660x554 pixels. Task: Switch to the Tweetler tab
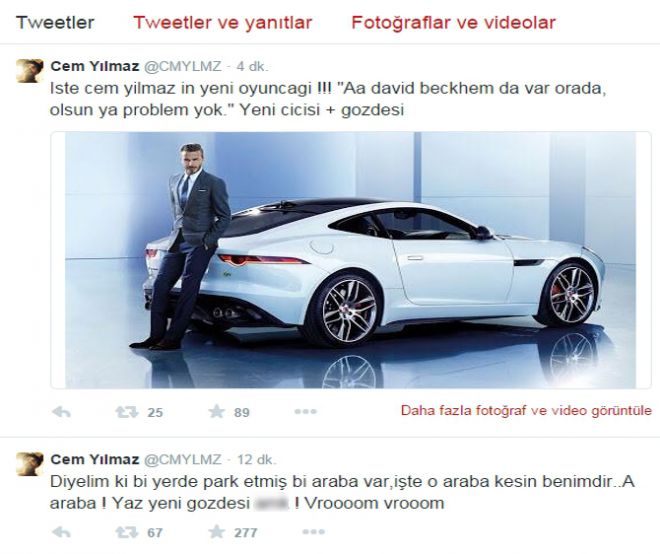[x=55, y=23]
